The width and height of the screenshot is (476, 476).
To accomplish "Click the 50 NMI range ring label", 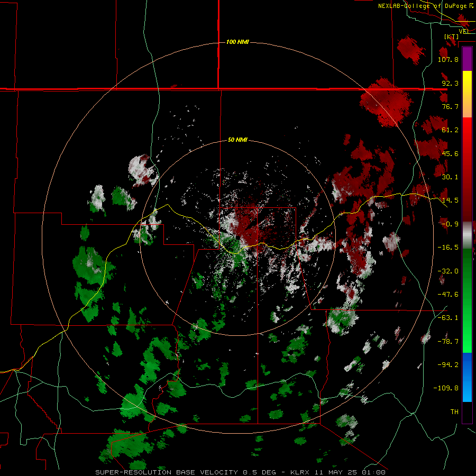I will [x=237, y=140].
